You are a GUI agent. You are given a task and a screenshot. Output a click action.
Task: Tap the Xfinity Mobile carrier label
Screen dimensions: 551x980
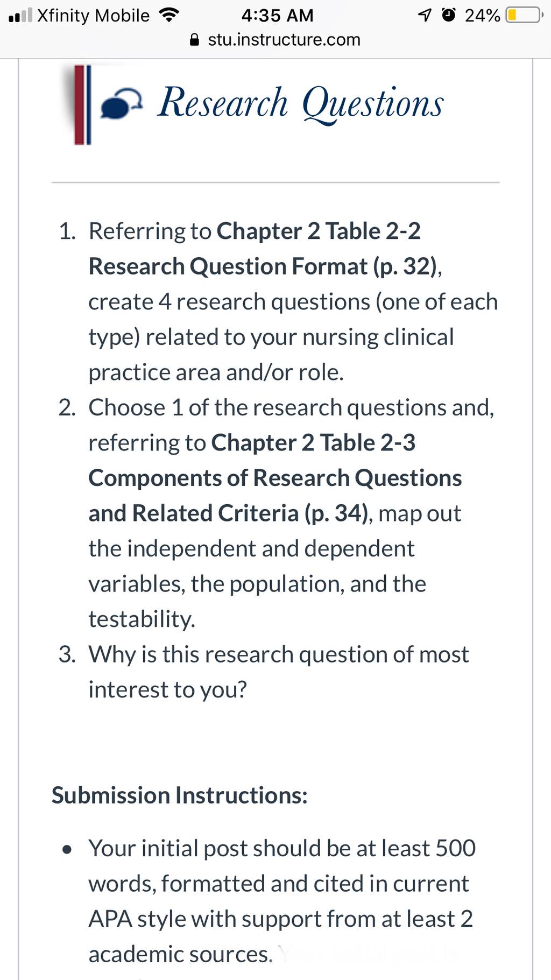tap(94, 16)
